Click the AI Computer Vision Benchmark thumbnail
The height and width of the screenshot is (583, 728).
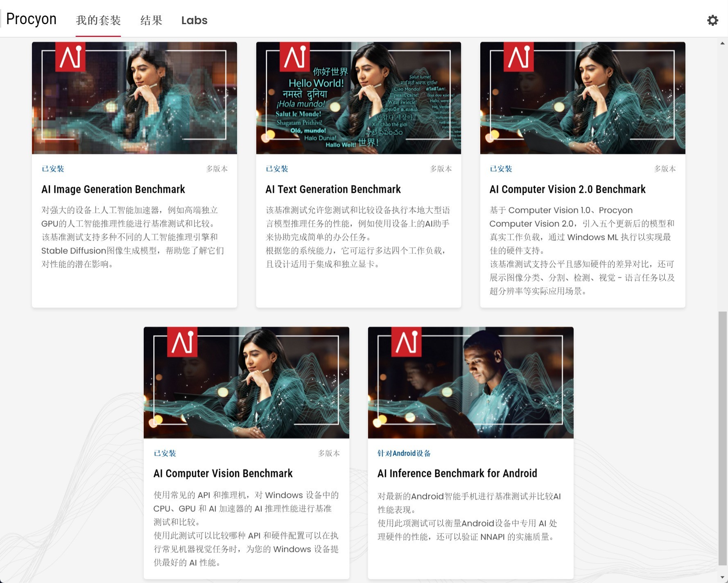[246, 382]
